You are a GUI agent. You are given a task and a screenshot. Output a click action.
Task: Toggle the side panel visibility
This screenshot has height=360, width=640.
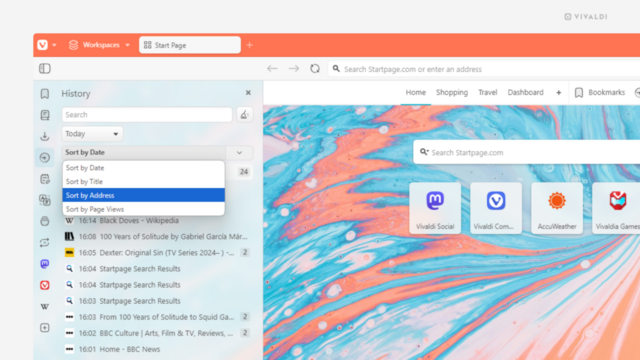(x=45, y=69)
